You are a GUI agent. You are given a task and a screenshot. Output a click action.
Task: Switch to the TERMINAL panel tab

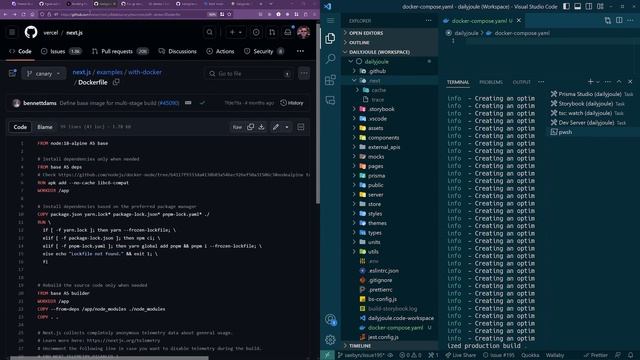(458, 82)
